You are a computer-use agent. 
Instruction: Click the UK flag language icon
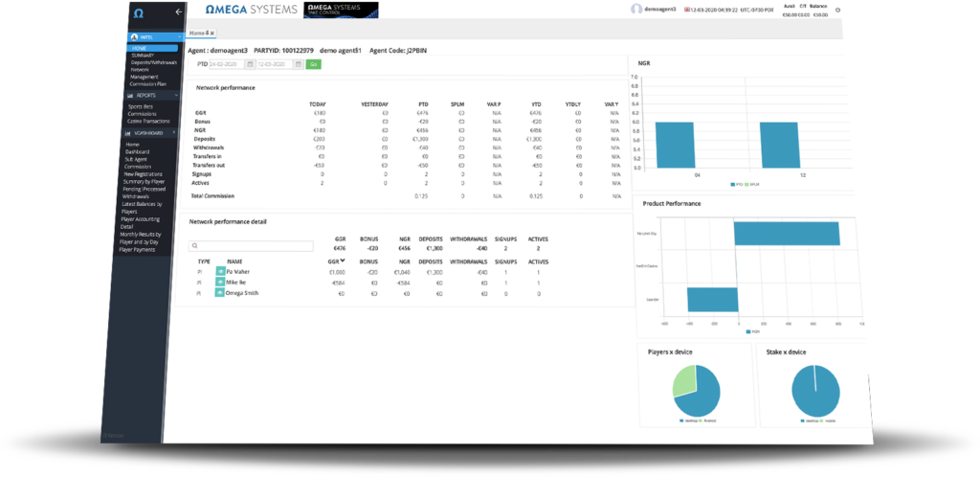(687, 10)
